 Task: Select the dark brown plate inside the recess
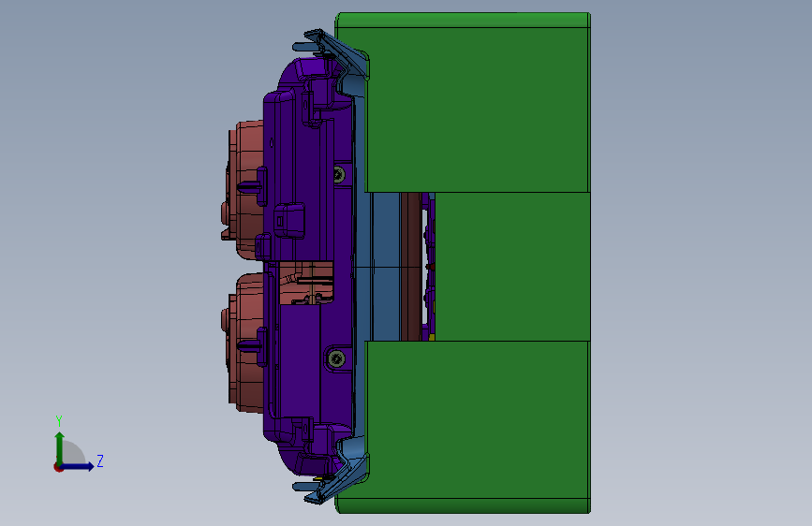coord(410,267)
